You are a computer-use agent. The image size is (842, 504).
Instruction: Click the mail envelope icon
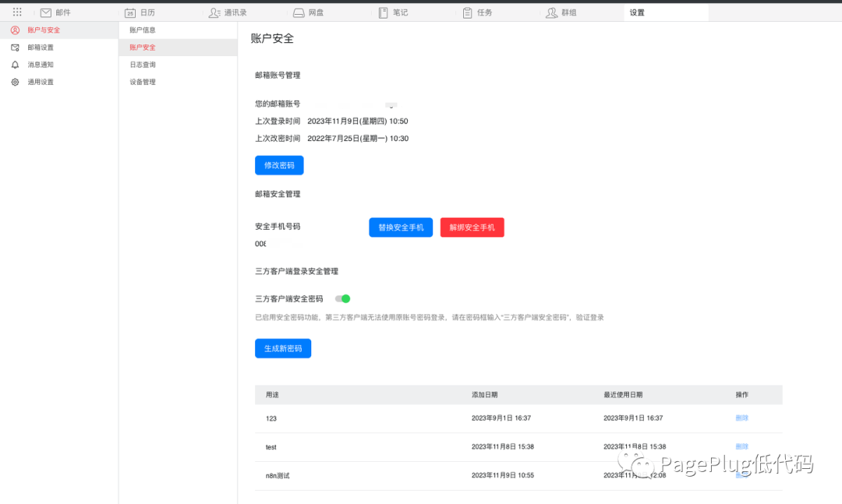tap(46, 12)
